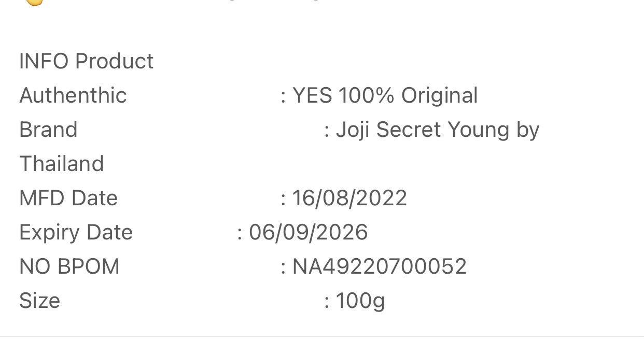Select the Size label

click(x=40, y=301)
